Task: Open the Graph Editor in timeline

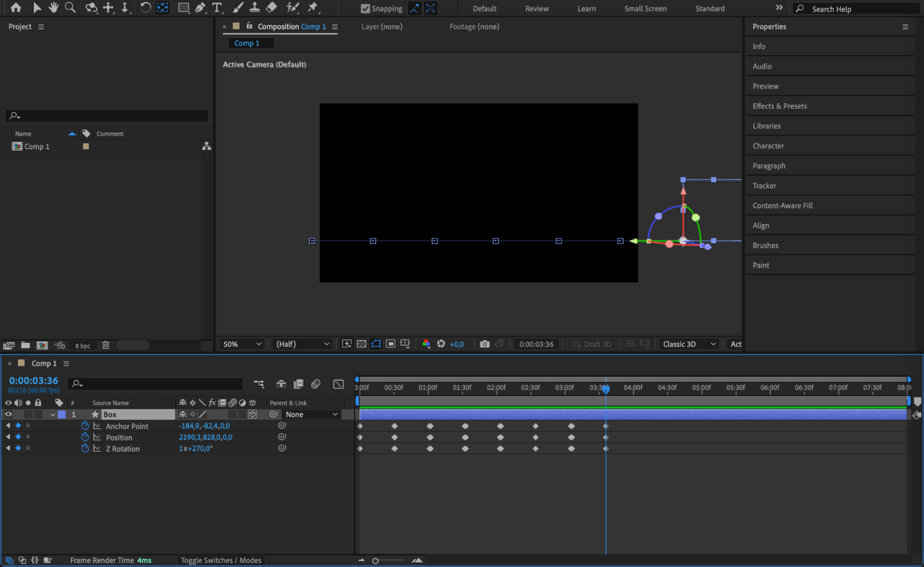Action: 338,384
